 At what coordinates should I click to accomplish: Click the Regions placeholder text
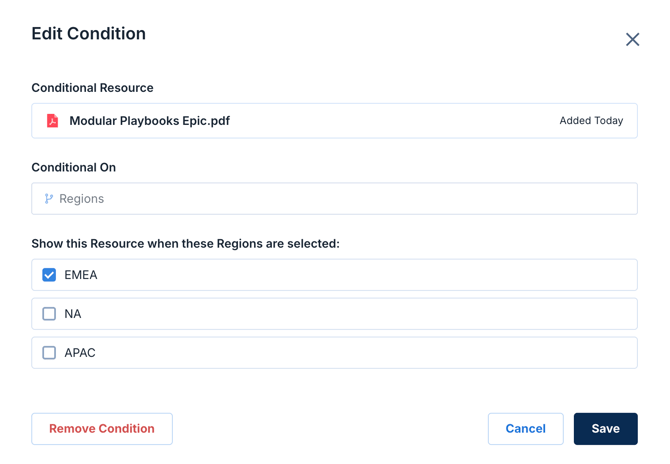(x=81, y=199)
